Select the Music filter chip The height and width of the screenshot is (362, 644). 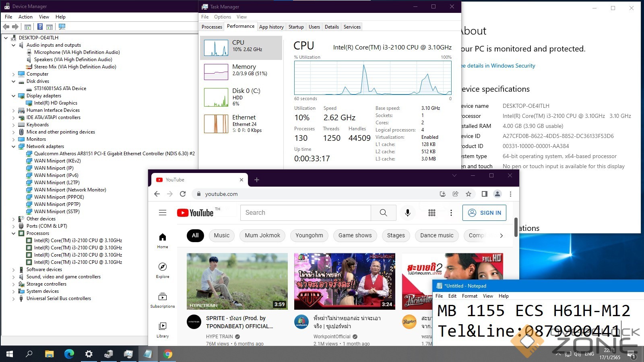(x=221, y=236)
